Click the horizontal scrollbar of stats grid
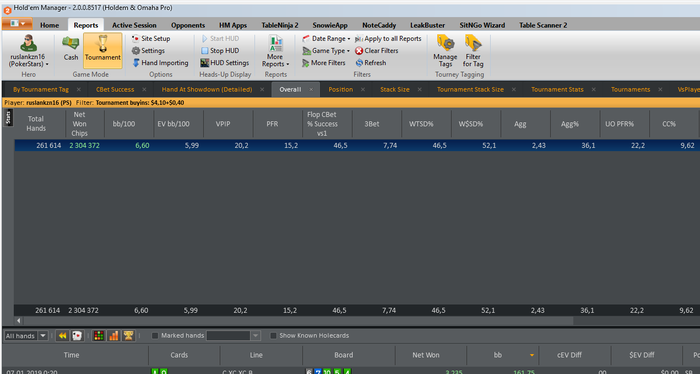 [x=298, y=320]
